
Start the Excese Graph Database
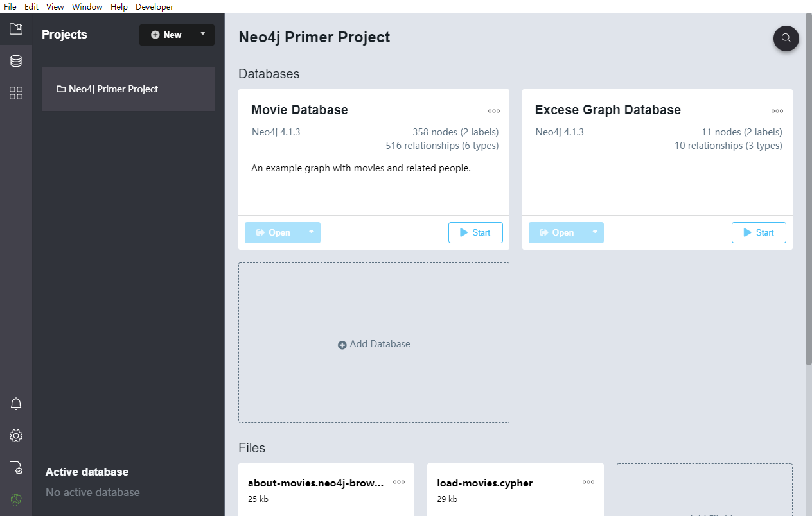click(x=759, y=232)
